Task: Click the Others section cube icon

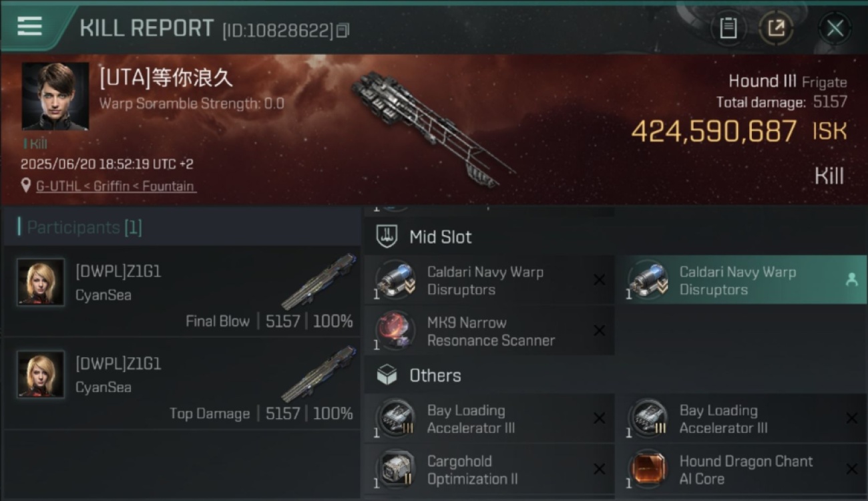Action: point(387,375)
